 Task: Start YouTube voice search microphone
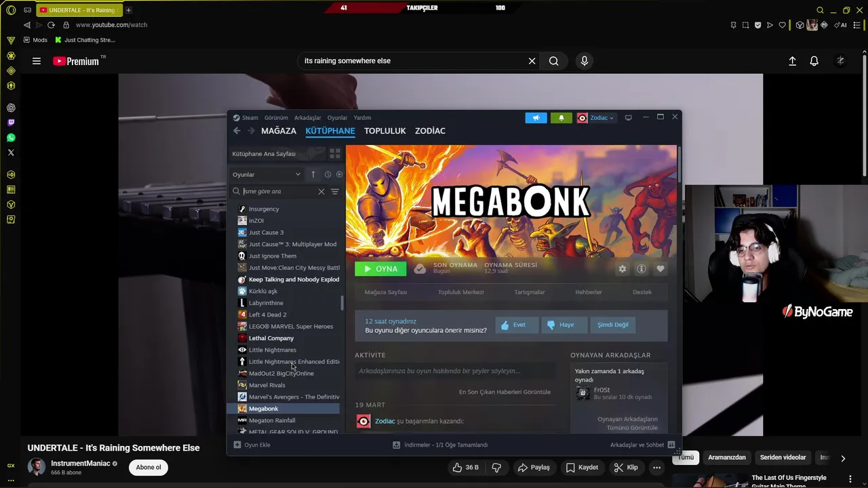tap(585, 61)
